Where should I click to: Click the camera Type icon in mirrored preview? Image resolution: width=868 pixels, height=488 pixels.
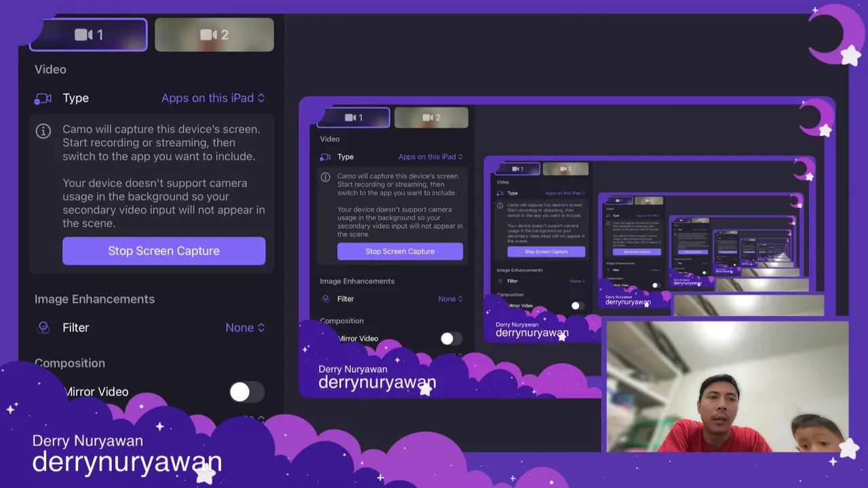(x=325, y=157)
